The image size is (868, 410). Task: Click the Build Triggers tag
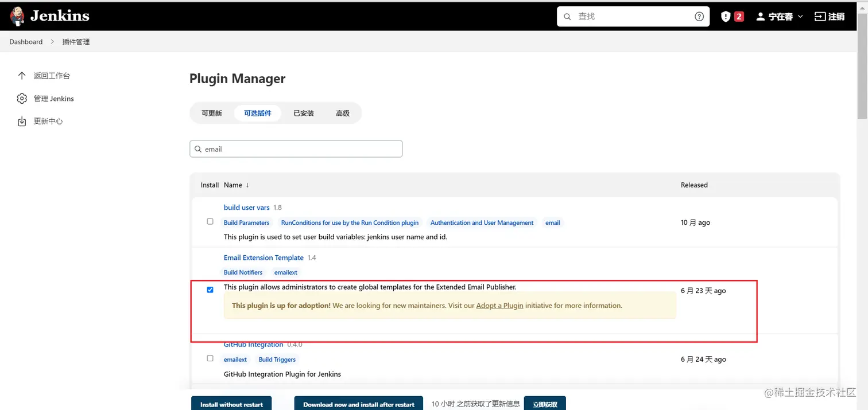click(x=277, y=360)
